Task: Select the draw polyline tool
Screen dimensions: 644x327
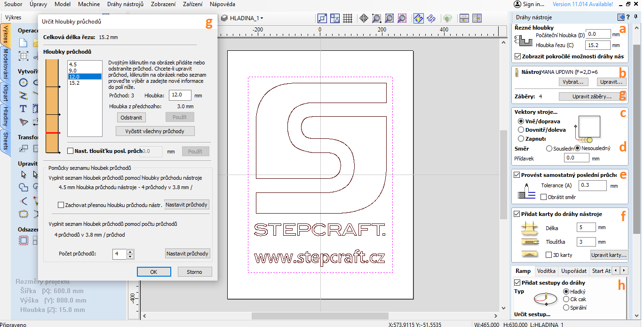Action: (x=24, y=96)
